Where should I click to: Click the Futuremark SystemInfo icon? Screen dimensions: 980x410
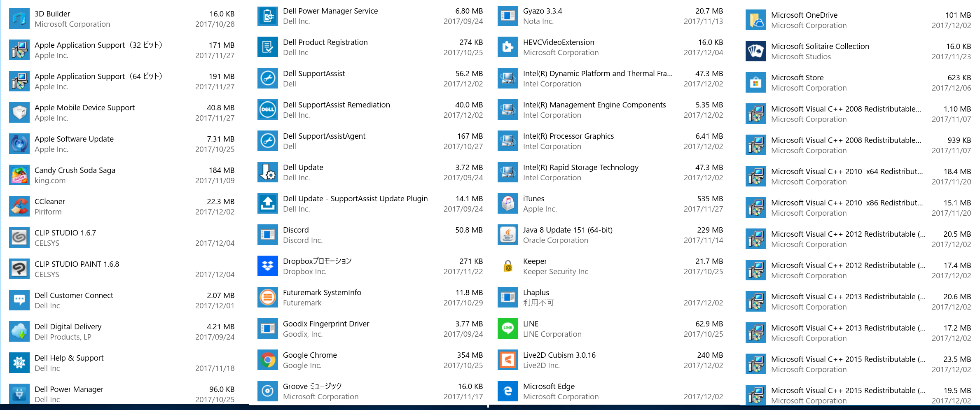tap(268, 297)
